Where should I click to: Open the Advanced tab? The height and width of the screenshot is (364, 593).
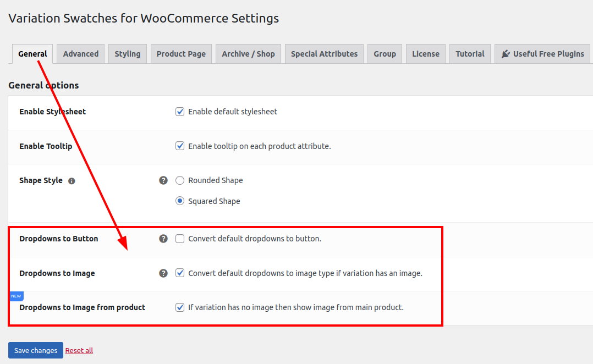pos(80,54)
